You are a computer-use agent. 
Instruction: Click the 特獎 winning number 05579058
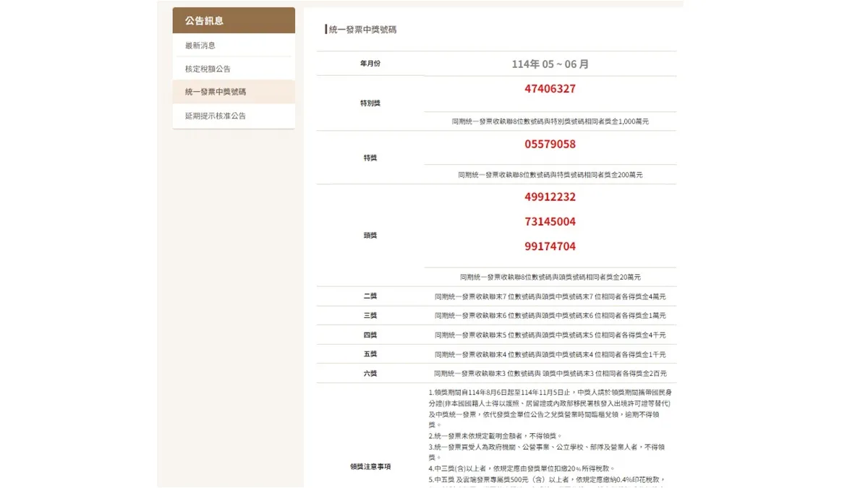550,144
